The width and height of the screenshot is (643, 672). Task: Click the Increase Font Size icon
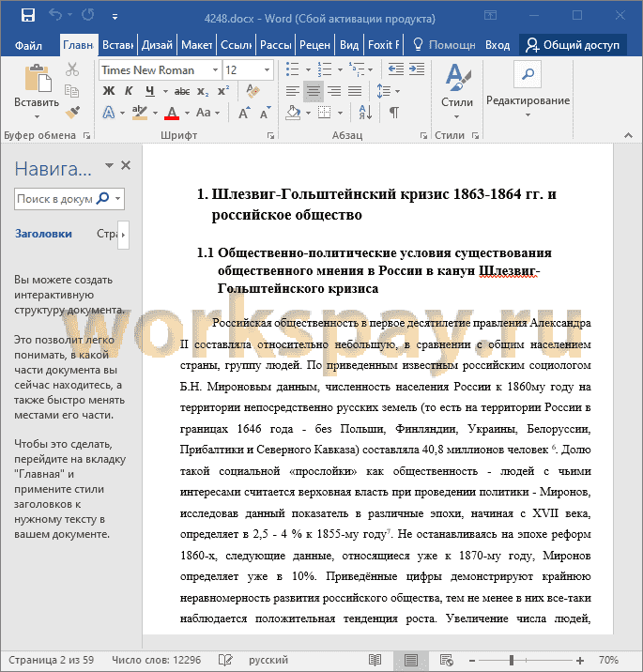click(x=244, y=114)
